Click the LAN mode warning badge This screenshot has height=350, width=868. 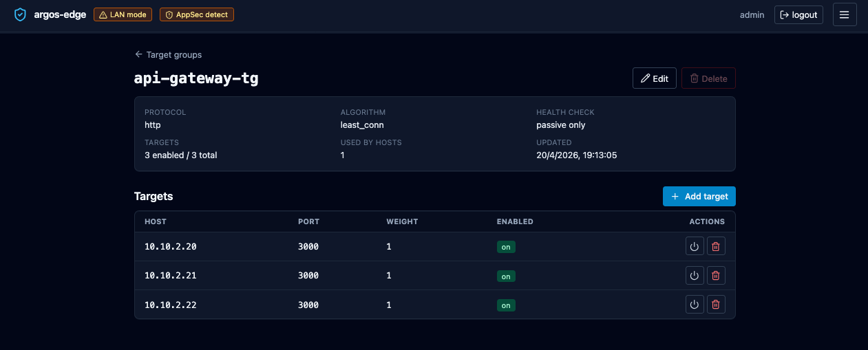click(123, 14)
